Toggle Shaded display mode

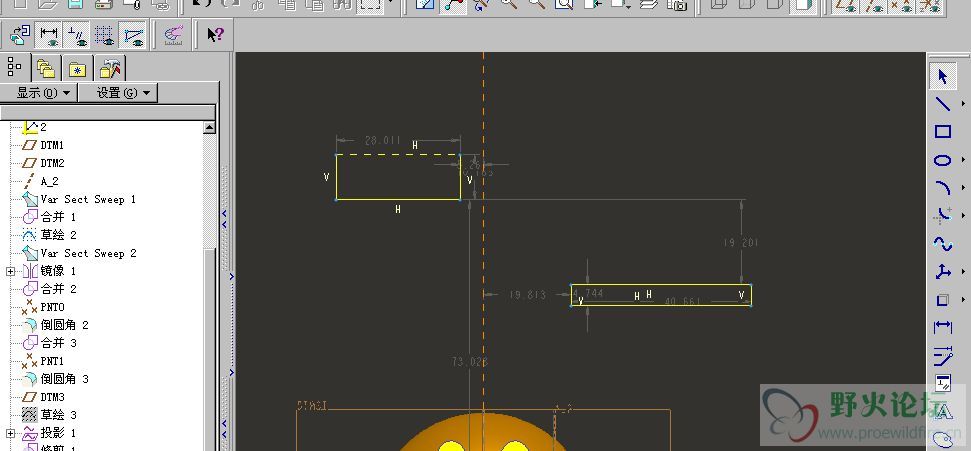tap(803, 5)
